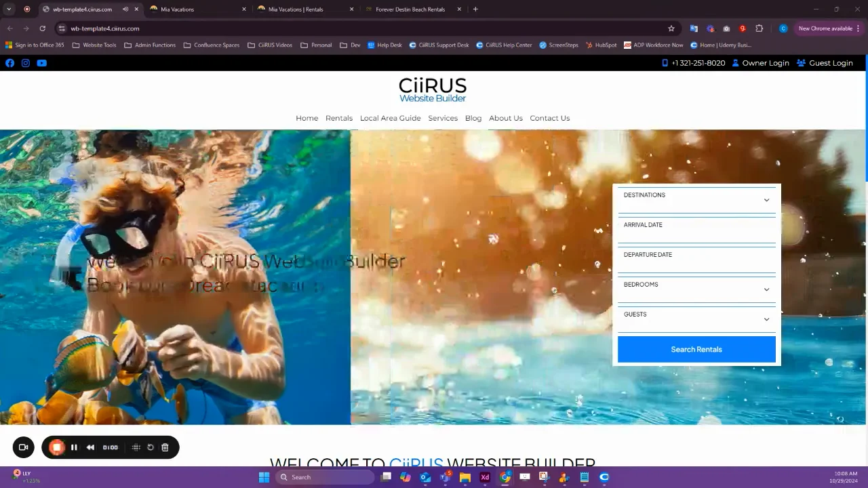Open Adobe XD from taskbar

[x=485, y=477]
